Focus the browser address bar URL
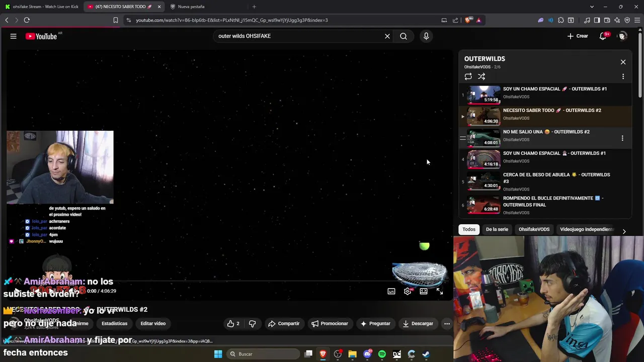Screen dimensions: 644x362 231,20
